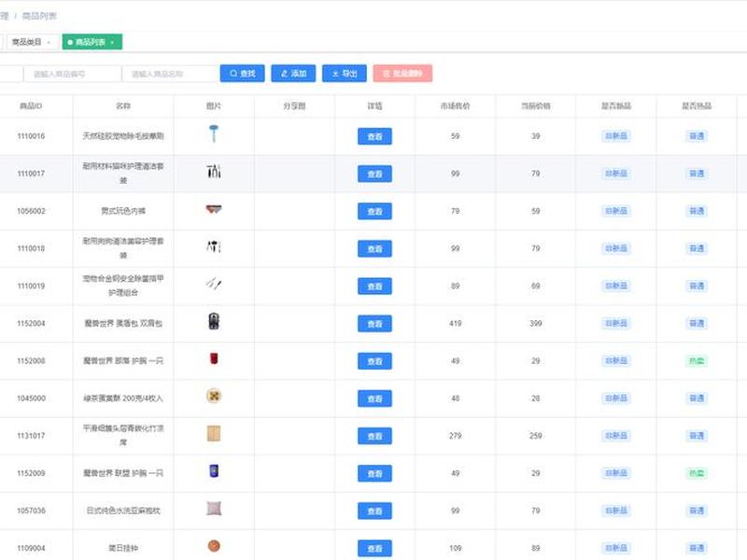This screenshot has width=747, height=560.
Task: Open product image thumbnail for item 1110019
Action: pyautogui.click(x=214, y=284)
